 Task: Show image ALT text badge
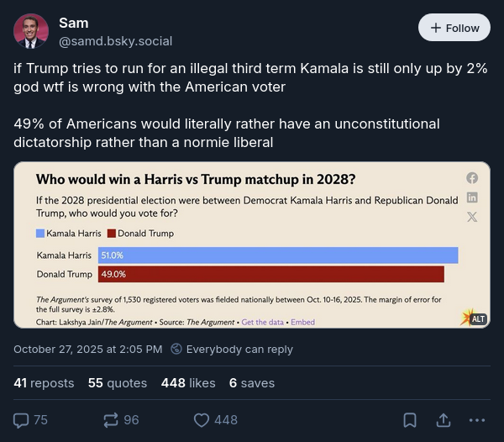click(478, 319)
